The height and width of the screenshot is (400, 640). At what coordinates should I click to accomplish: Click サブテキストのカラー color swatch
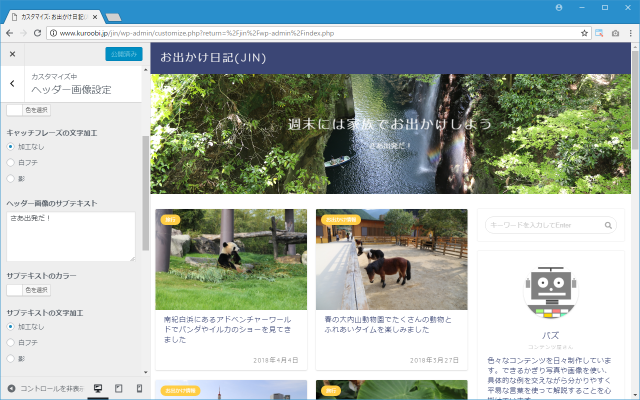tap(14, 290)
